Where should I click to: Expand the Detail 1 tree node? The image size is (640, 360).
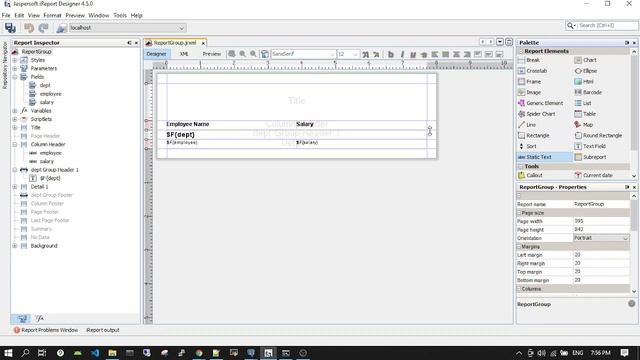(x=15, y=187)
